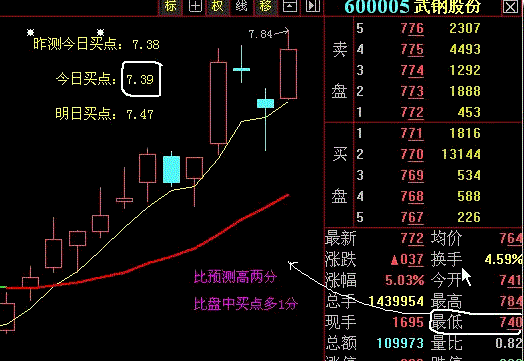Select sell level 3 price 774

pos(412,71)
